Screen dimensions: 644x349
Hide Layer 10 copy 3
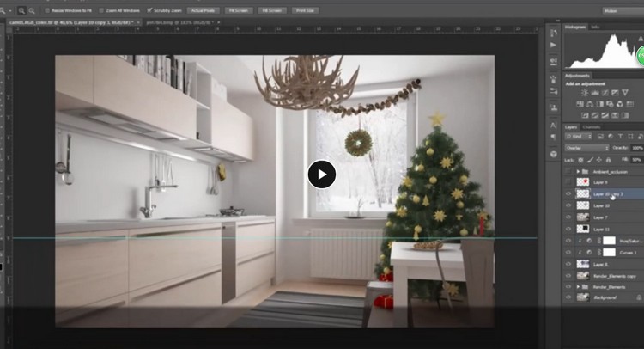click(x=568, y=193)
